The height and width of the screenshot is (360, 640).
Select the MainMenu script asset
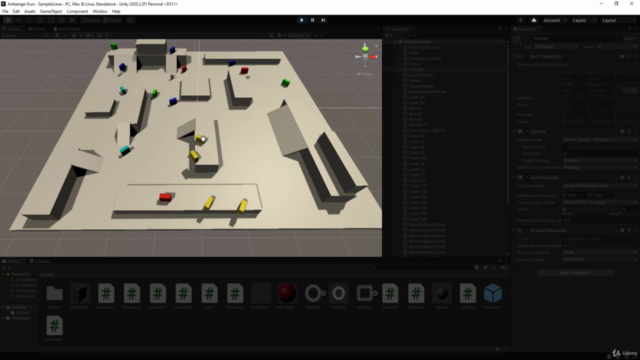point(235,293)
